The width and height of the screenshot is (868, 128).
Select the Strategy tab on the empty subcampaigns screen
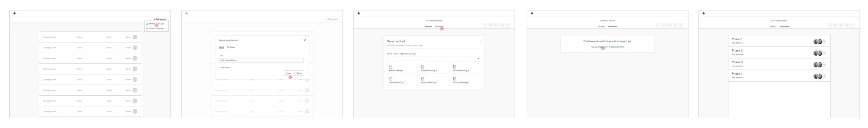[x=601, y=26]
